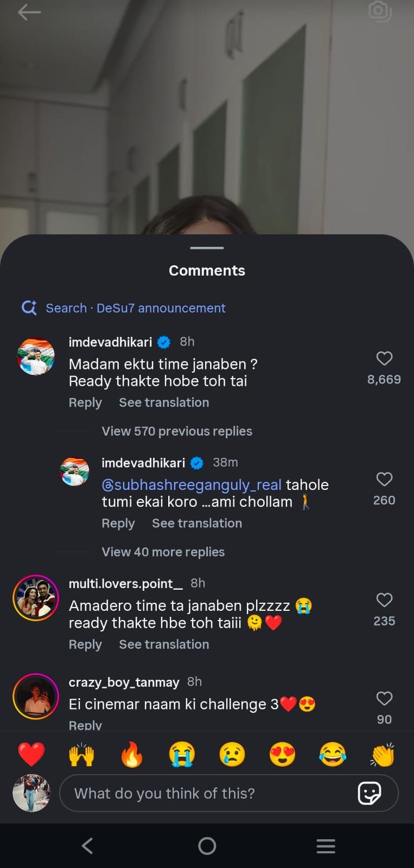This screenshot has height=868, width=414.
Task: React with the clapping hands emoji
Action: (383, 754)
